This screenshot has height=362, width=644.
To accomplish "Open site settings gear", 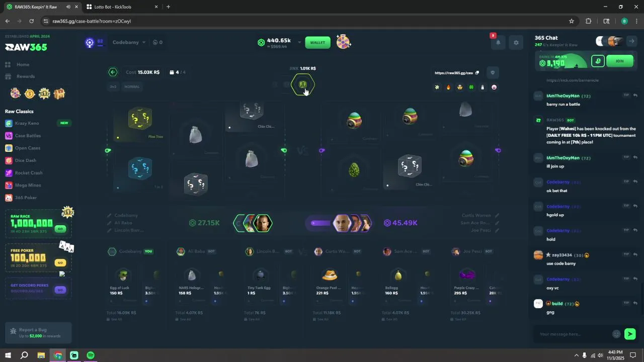I will tap(516, 43).
